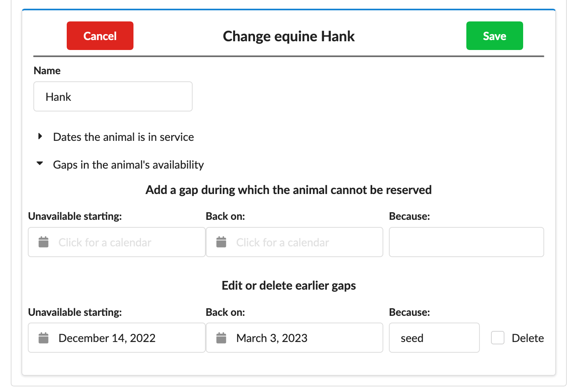Image resolution: width=572 pixels, height=392 pixels.
Task: Click calendar icon in new Unavailable starting field
Action: [x=44, y=242]
